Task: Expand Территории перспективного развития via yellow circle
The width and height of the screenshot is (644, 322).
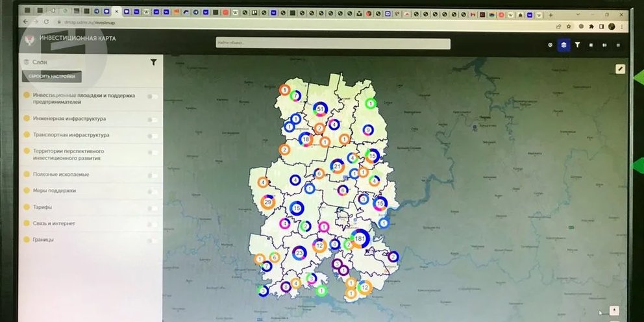Action: tap(27, 151)
